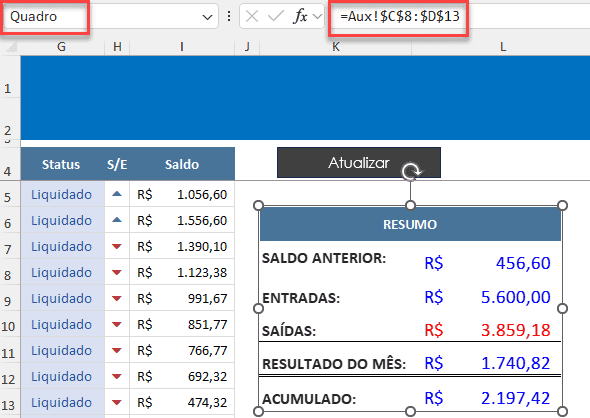Select column J header
This screenshot has width=590, height=418.
(247, 47)
